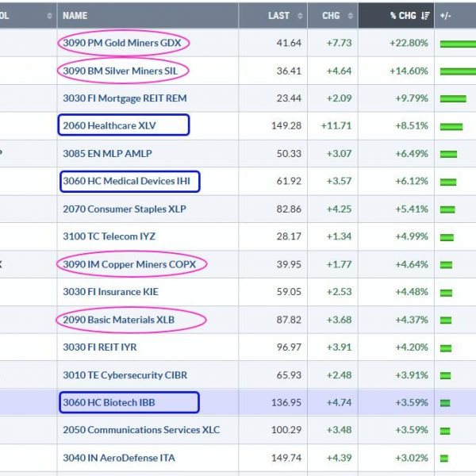The width and height of the screenshot is (476, 476).
Task: Open 3030 FI REIT IYR link
Action: click(x=100, y=347)
